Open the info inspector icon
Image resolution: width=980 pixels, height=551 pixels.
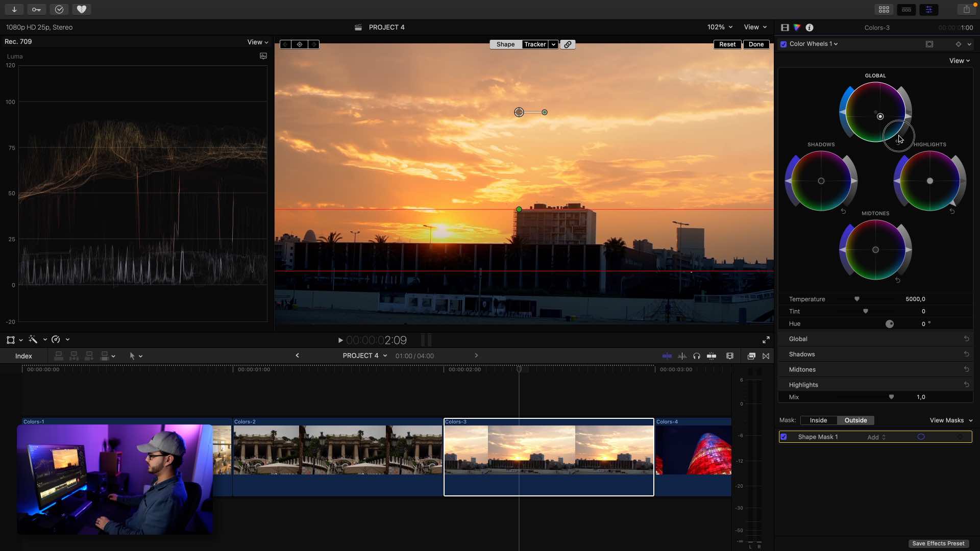[810, 28]
